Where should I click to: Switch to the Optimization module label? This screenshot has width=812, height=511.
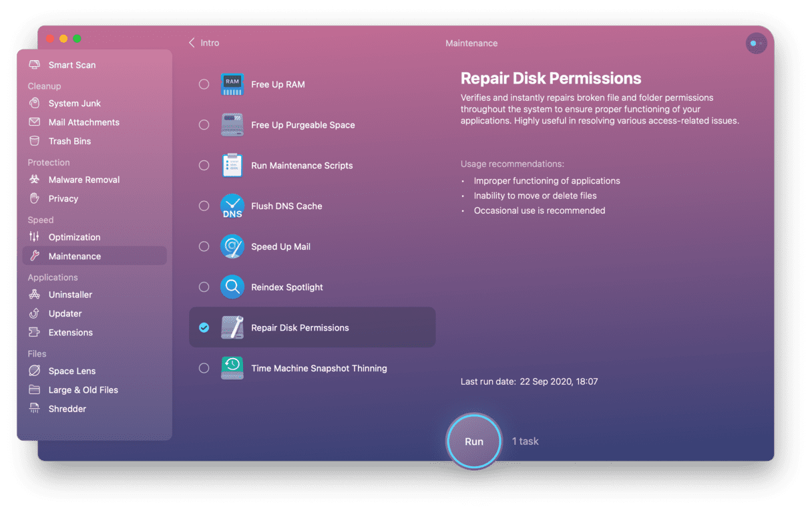pos(74,237)
